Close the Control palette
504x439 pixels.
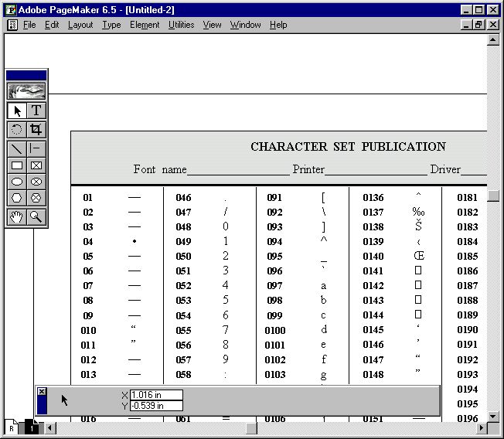[42, 391]
